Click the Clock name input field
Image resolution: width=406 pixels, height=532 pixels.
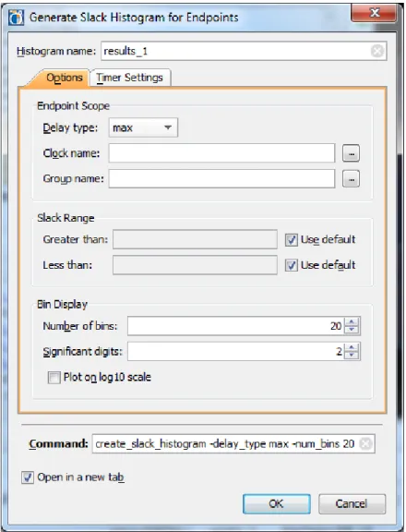(x=221, y=153)
